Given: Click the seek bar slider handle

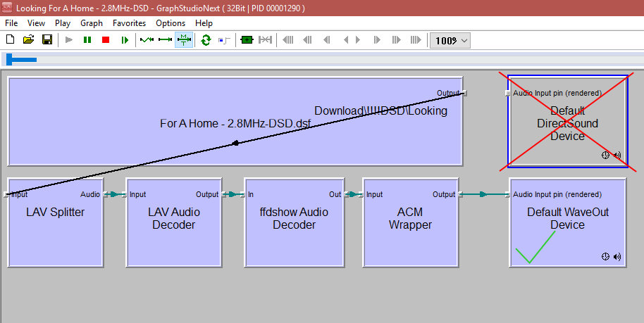Looking at the screenshot, I should (x=21, y=60).
